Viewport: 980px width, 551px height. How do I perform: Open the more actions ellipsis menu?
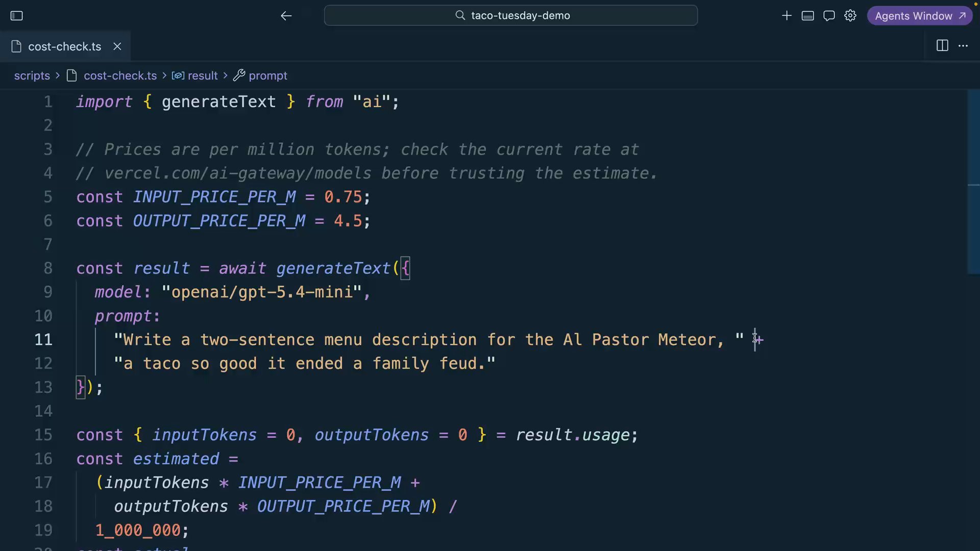963,46
